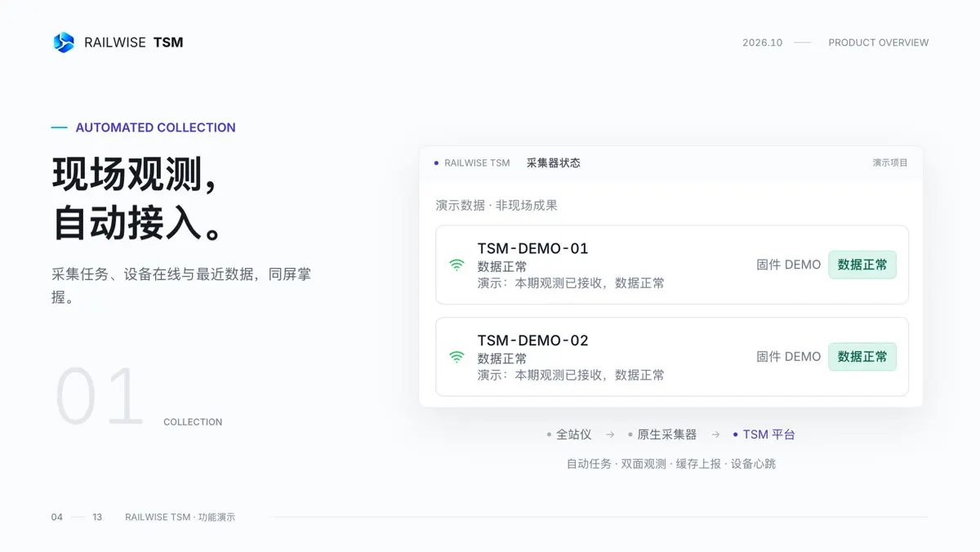Click the Wi-Fi signal icon for TSM-DEMO-02

[x=457, y=357]
